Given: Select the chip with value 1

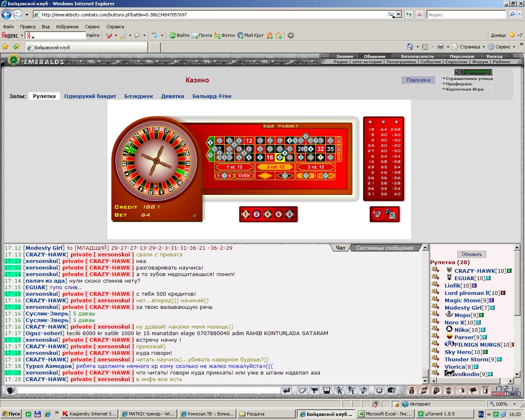Looking at the screenshot, I should point(246,214).
